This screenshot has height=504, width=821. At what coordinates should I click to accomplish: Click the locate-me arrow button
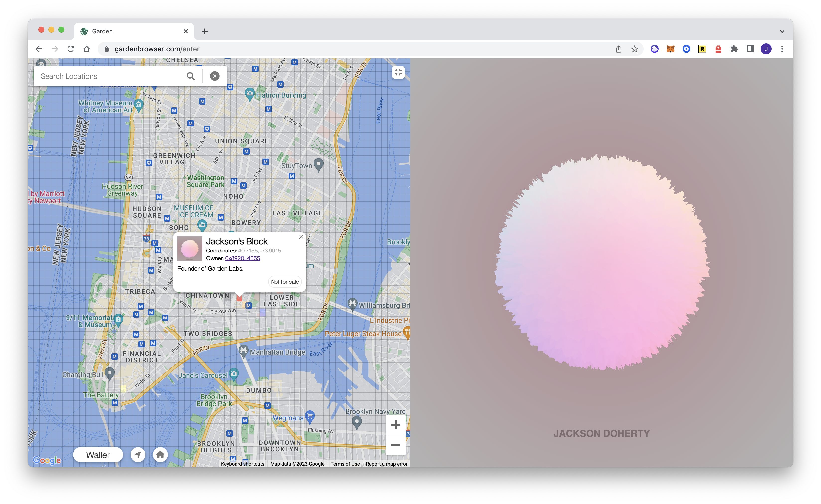(138, 455)
